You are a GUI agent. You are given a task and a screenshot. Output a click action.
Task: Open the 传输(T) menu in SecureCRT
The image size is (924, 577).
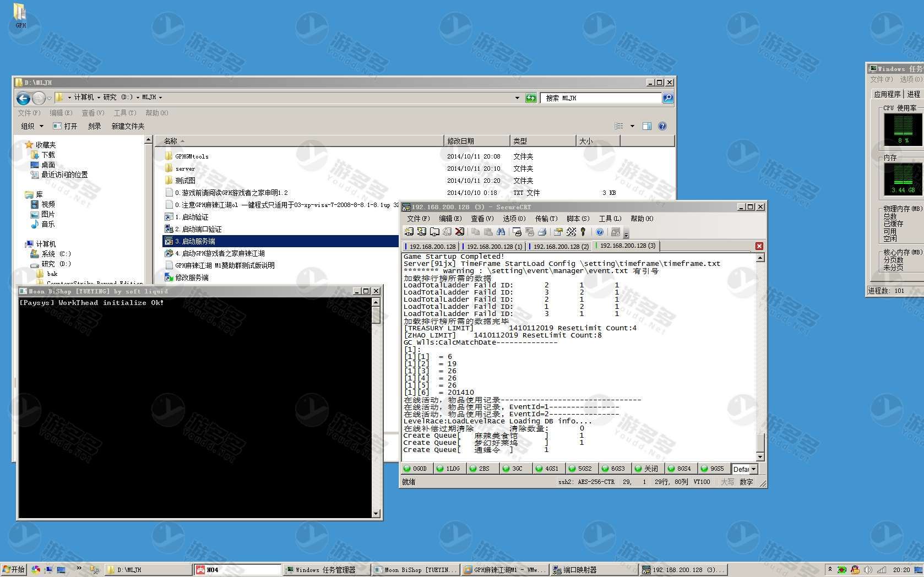[546, 219]
